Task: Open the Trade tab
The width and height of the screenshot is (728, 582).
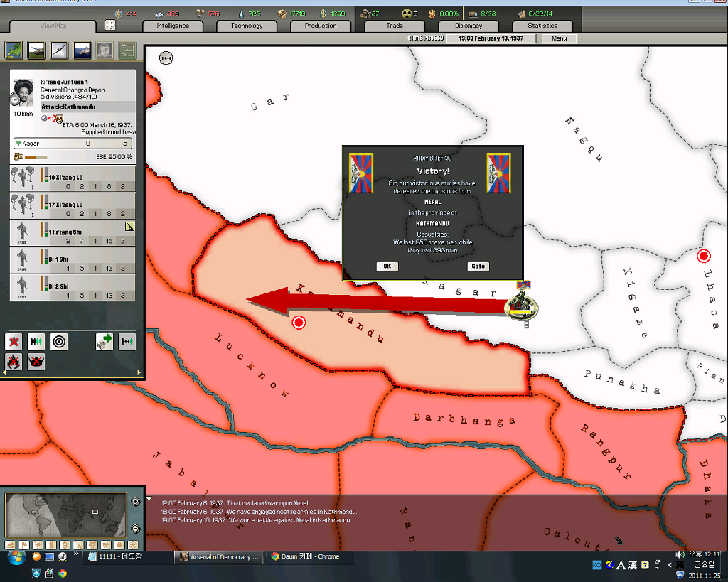Action: [395, 26]
